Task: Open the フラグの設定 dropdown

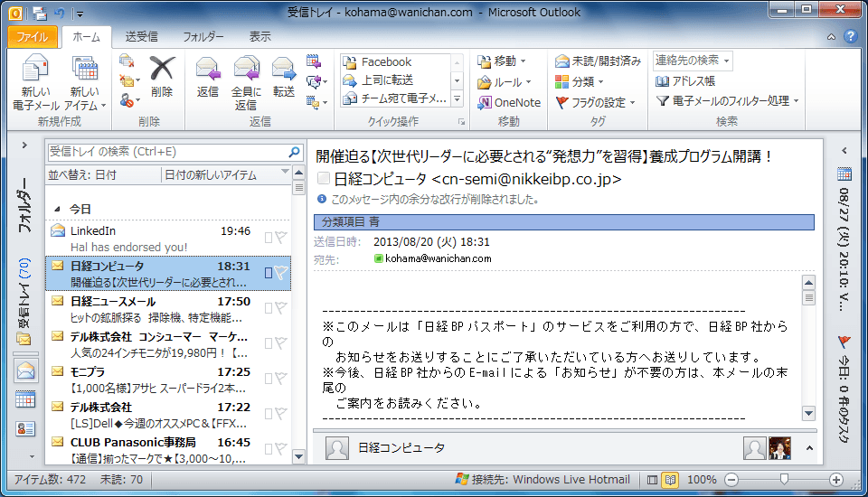Action: click(x=595, y=102)
